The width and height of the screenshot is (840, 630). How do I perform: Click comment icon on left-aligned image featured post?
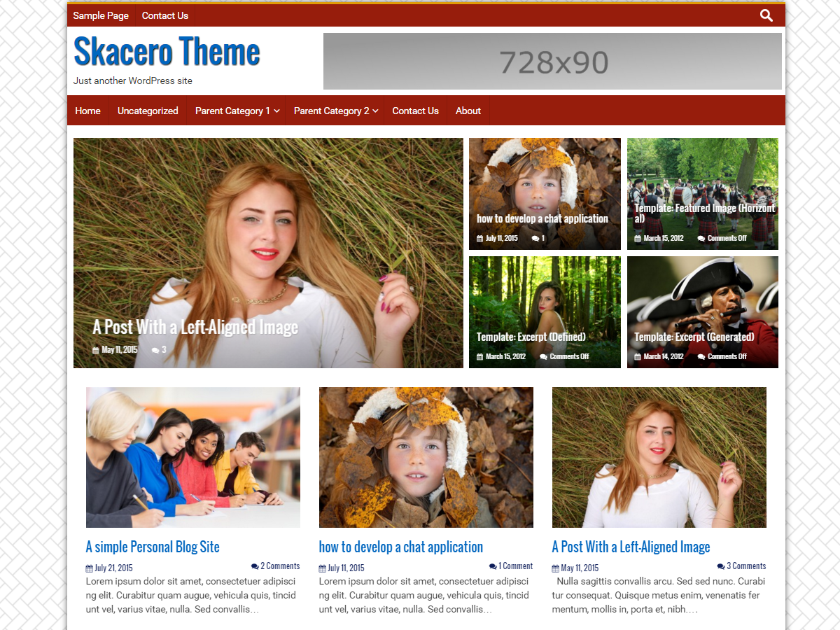point(155,350)
